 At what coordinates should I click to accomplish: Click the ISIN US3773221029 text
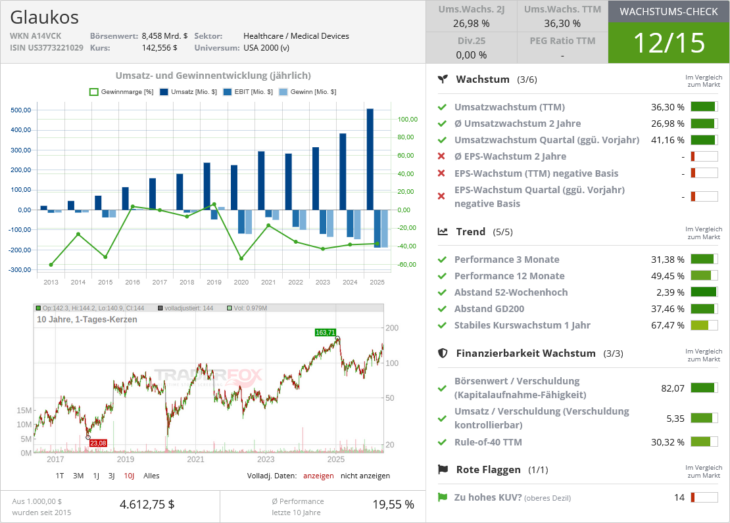(x=46, y=48)
